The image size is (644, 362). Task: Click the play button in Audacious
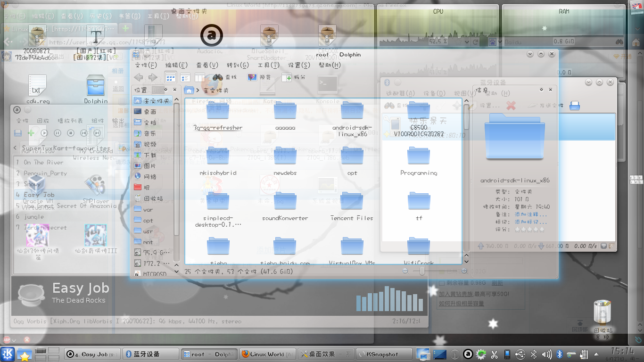44,133
